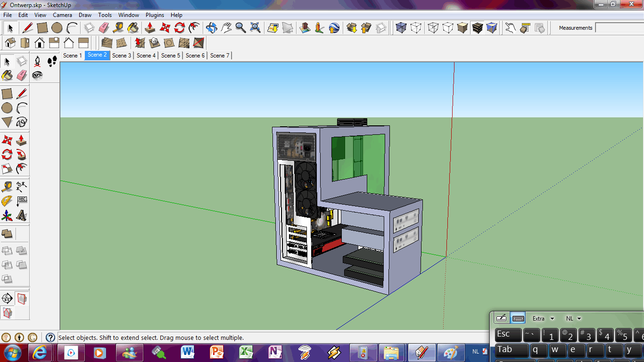Select the Outer Shell solid tool
The width and height of the screenshot is (644, 362).
tap(7, 233)
